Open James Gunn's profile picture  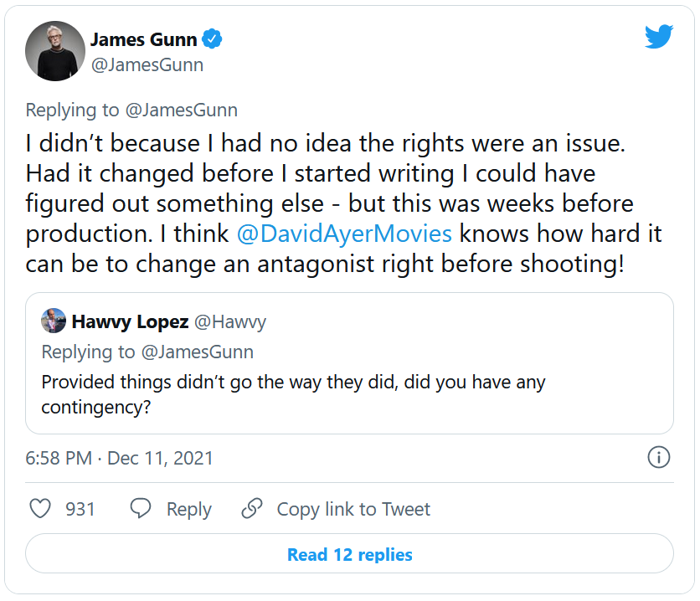click(55, 51)
